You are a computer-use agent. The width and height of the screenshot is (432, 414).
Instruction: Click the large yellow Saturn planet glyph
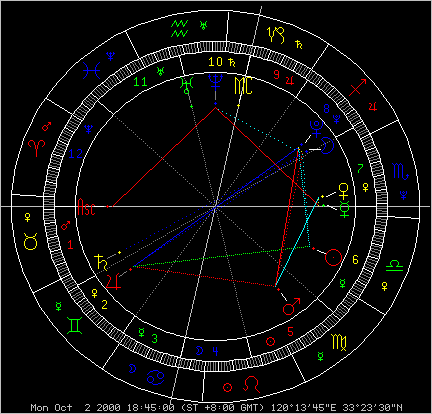101,262
